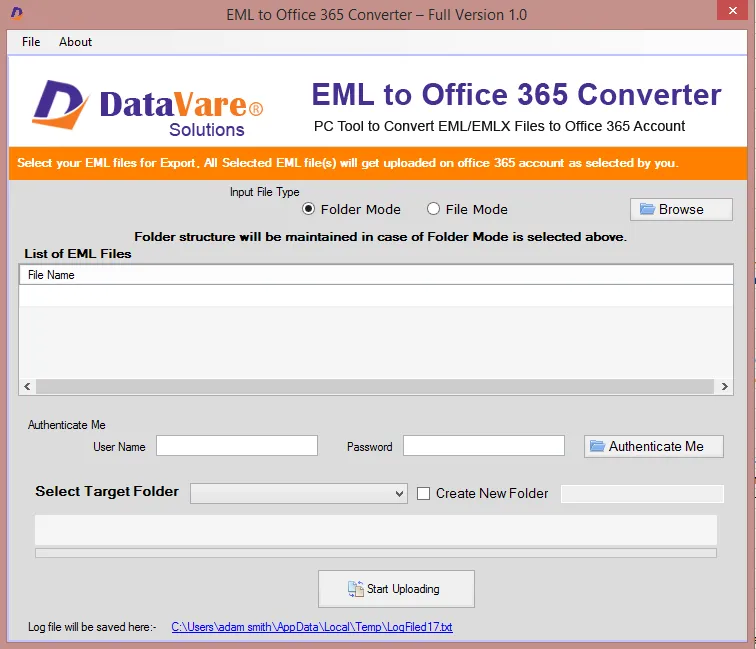Open the File menu
Viewport: 756px width, 649px height.
coord(31,42)
